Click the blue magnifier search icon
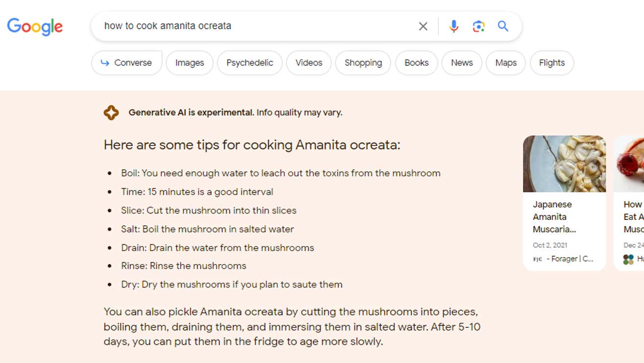Screen dimensions: 644x363 coord(503,26)
